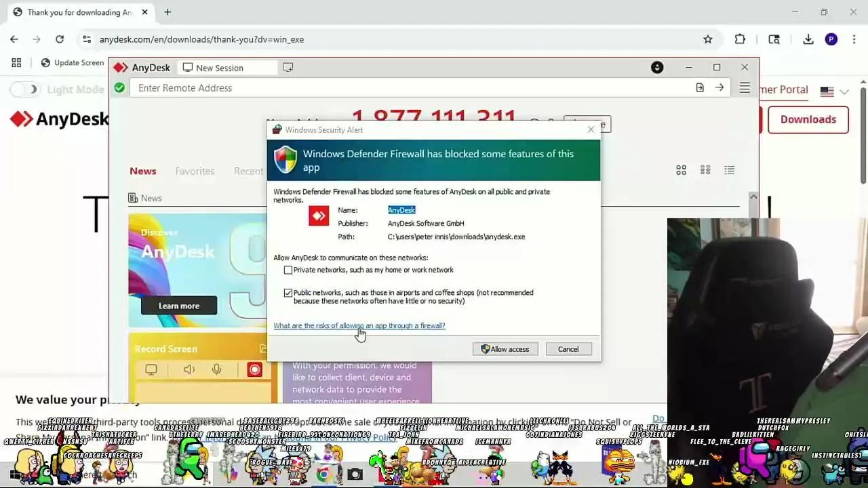
Task: Close the AnyDesk download Chrome tab
Action: (144, 12)
